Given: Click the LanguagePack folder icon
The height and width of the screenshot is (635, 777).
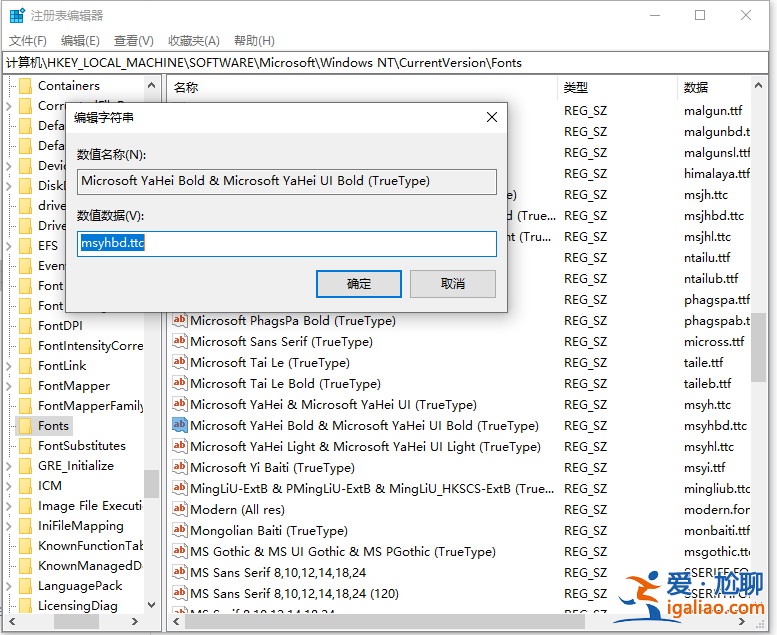Looking at the screenshot, I should [x=25, y=585].
